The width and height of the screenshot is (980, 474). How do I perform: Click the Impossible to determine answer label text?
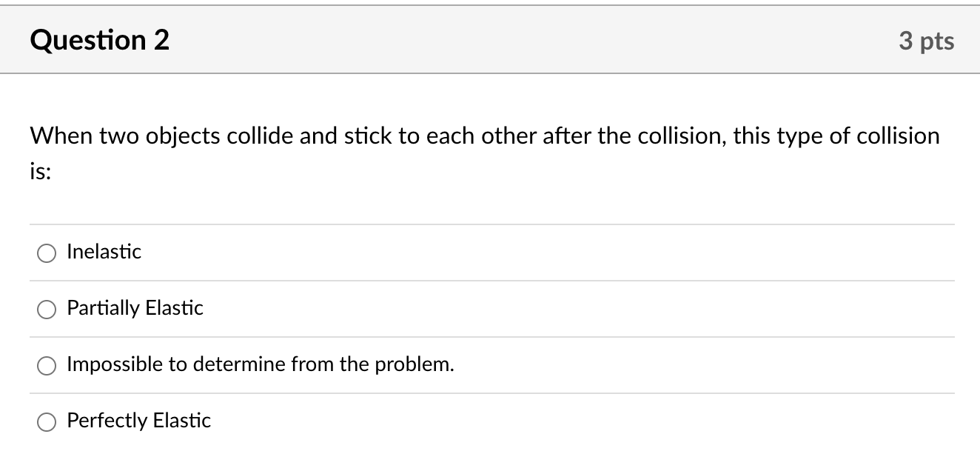tap(260, 364)
